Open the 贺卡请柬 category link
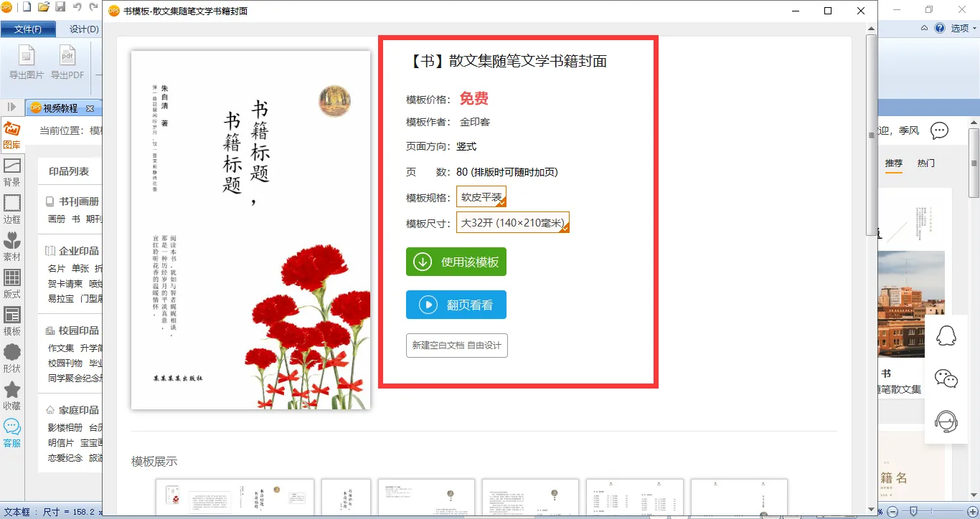Viewport: 980px width, 519px height. point(65,283)
